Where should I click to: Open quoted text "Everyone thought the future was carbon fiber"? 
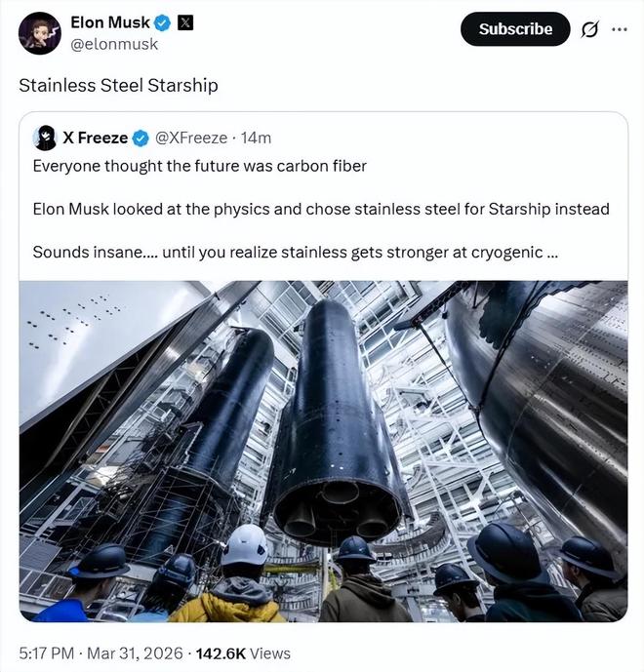point(199,166)
